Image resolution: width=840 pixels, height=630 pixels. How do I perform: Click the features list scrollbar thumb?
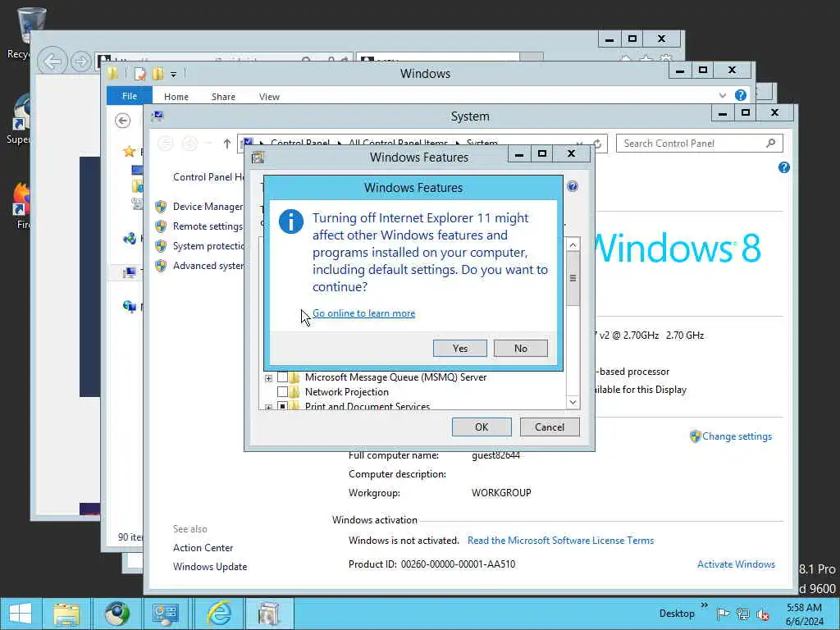573,279
